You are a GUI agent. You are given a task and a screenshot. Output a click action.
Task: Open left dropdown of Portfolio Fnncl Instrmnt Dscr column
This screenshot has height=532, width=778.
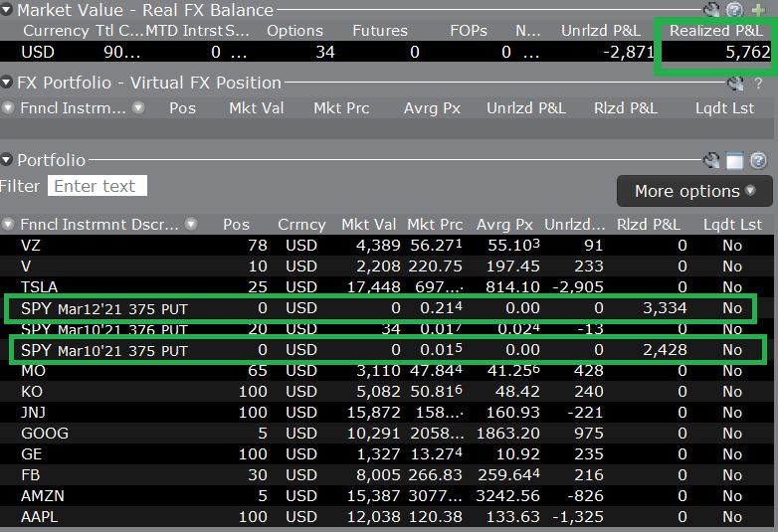pyautogui.click(x=8, y=224)
